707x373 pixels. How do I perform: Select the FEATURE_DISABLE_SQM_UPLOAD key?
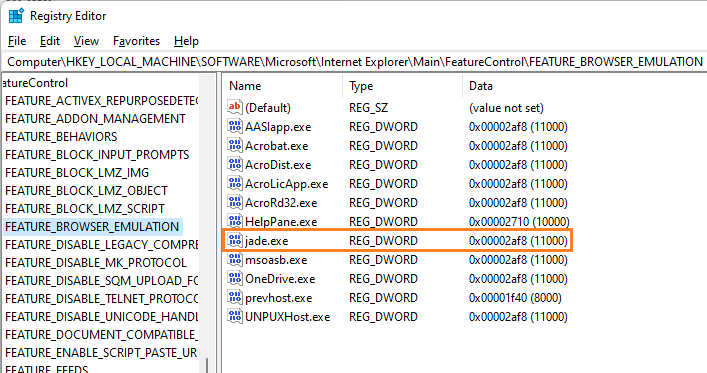pyautogui.click(x=101, y=281)
